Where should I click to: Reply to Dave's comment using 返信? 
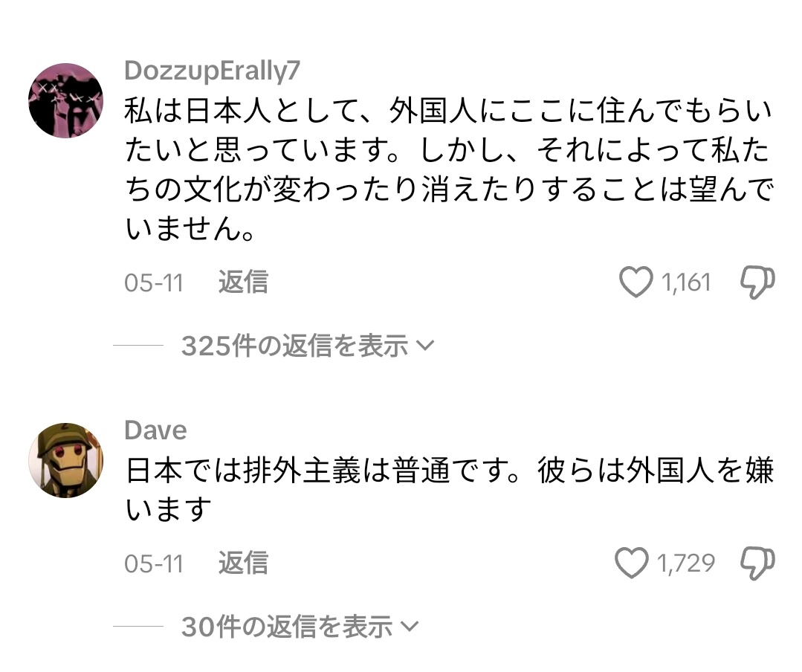[x=242, y=563]
